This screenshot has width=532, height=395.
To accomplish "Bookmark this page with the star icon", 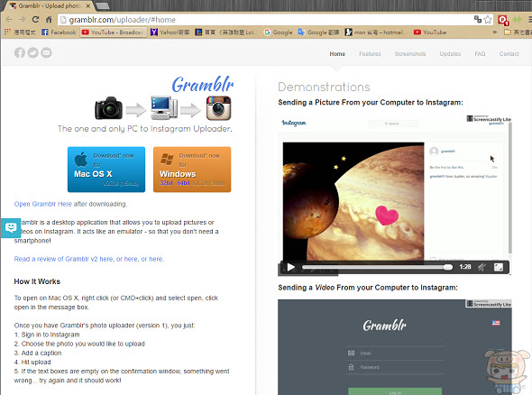I will (x=488, y=20).
